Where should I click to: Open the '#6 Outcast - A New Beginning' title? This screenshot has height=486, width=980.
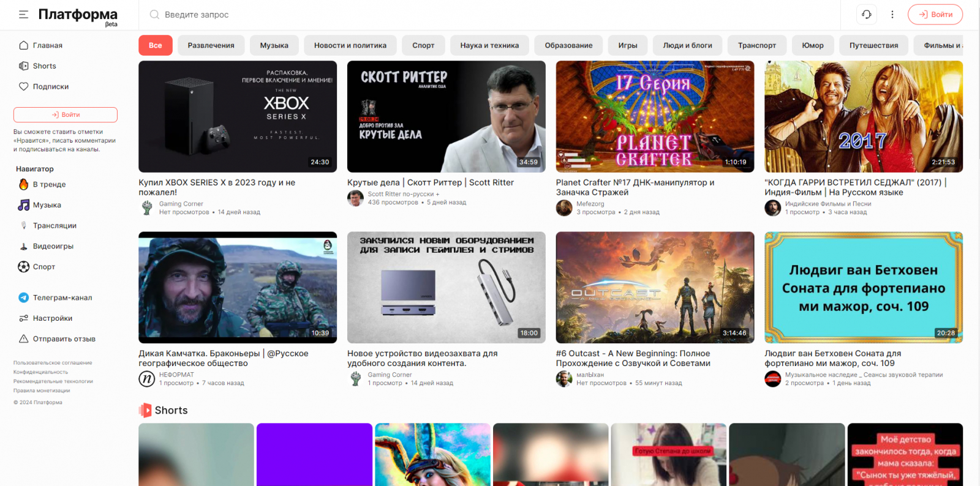[x=633, y=358]
